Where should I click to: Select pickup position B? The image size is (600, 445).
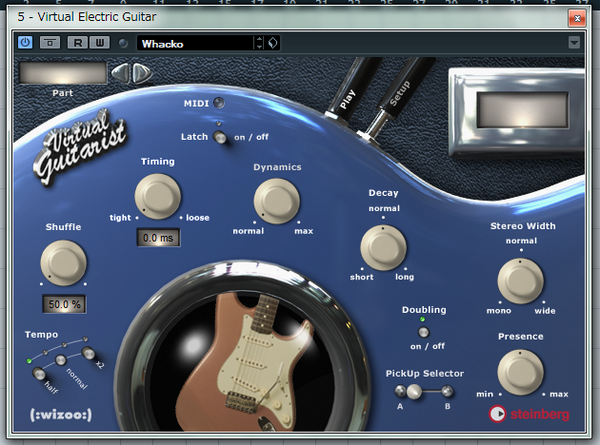[x=447, y=391]
